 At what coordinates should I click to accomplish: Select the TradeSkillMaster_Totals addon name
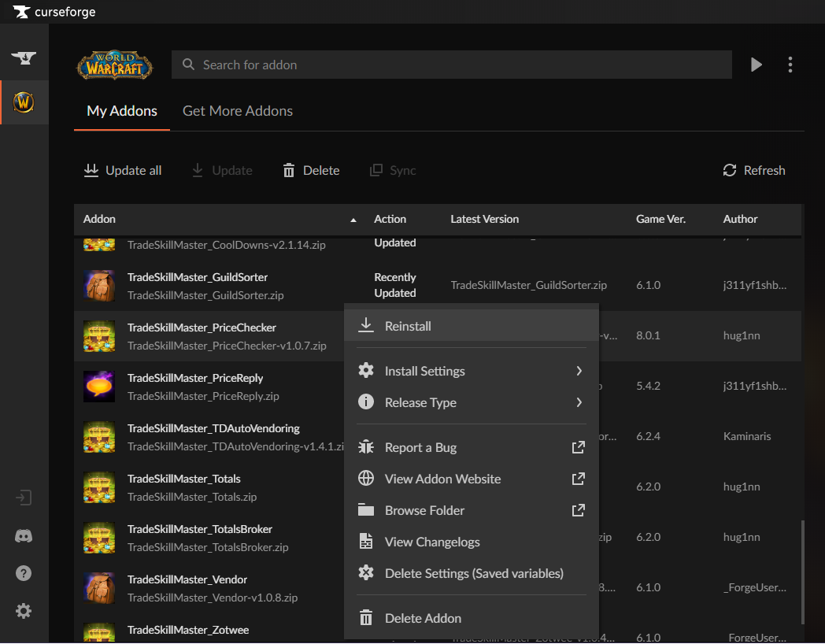pyautogui.click(x=183, y=479)
